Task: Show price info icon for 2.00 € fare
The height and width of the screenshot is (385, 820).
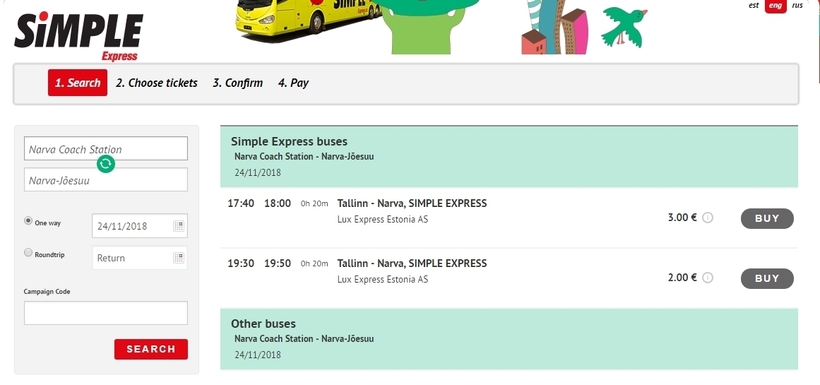Action: [x=708, y=278]
